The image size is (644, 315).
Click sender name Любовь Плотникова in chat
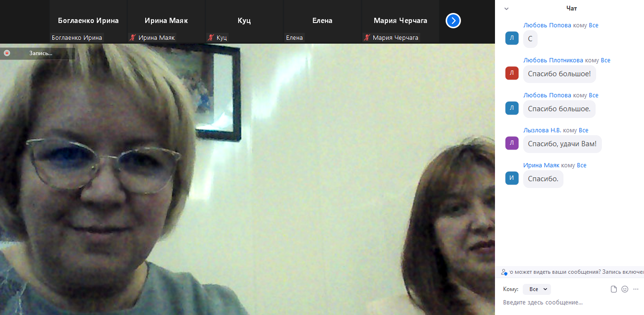[x=553, y=60]
